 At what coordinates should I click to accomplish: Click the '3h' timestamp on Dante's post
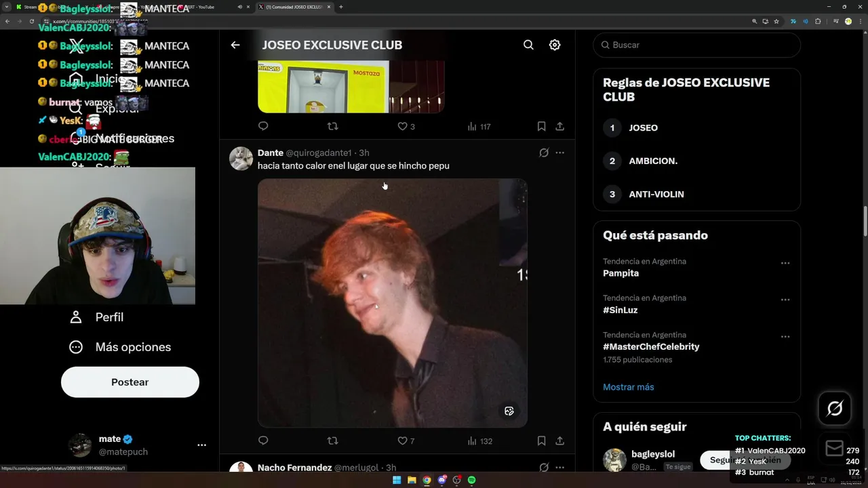tap(364, 152)
